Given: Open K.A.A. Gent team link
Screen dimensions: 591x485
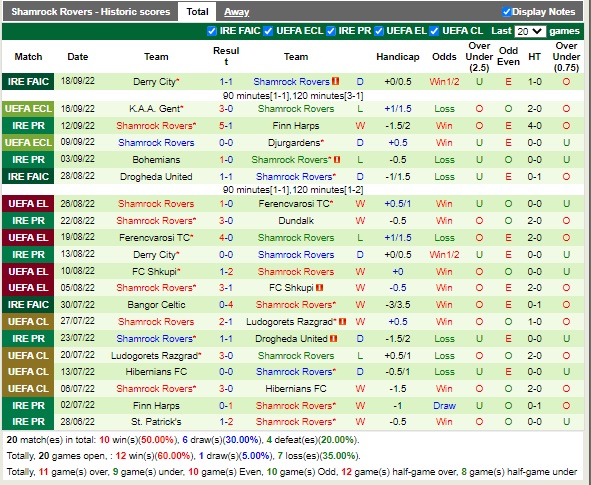Looking at the screenshot, I should tap(155, 109).
